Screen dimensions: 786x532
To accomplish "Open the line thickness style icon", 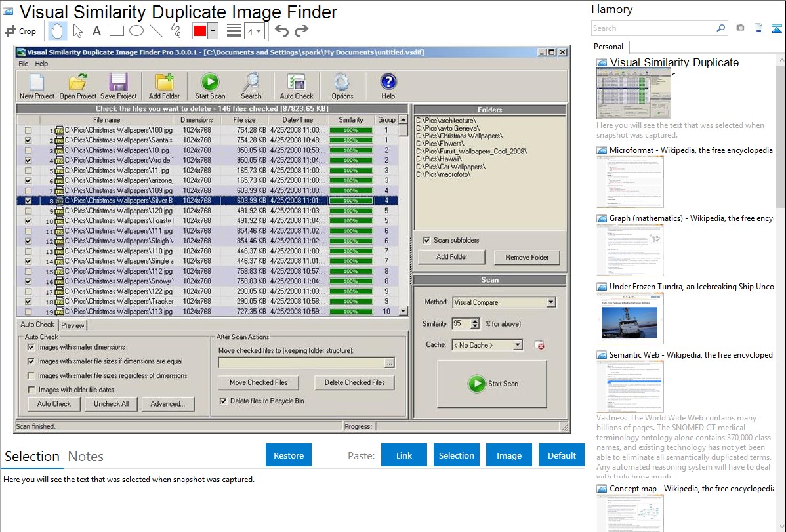I will [x=234, y=31].
